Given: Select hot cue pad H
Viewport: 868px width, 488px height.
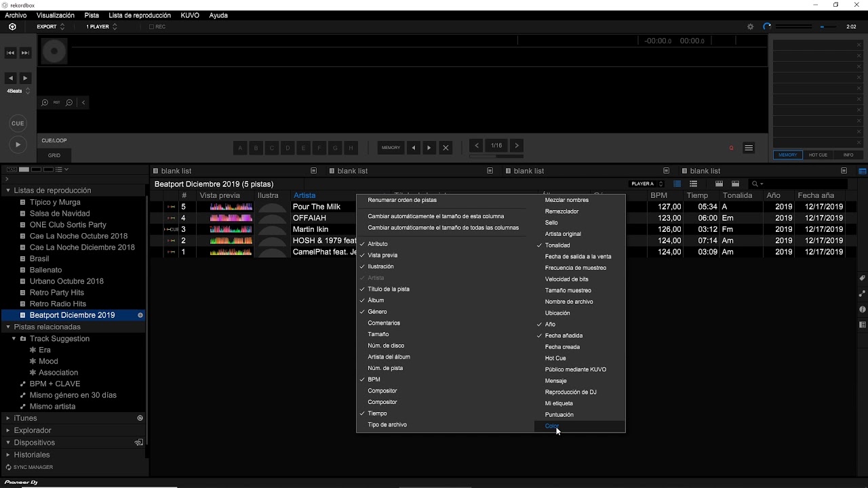Looking at the screenshot, I should (x=351, y=148).
